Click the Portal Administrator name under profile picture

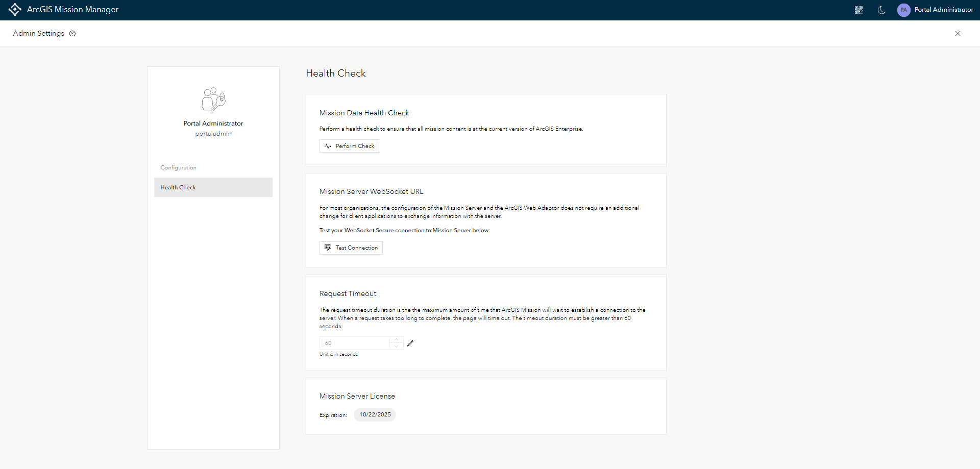[x=213, y=124]
